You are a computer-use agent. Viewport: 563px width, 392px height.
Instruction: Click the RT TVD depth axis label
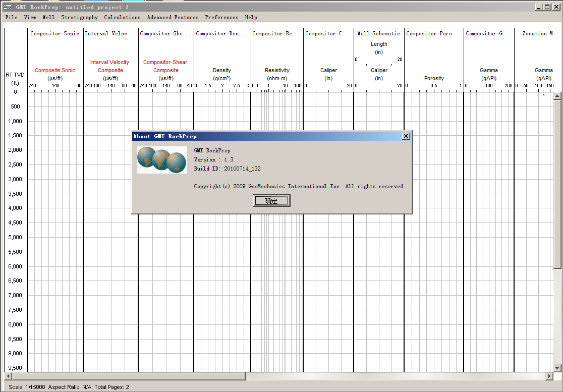(15, 75)
